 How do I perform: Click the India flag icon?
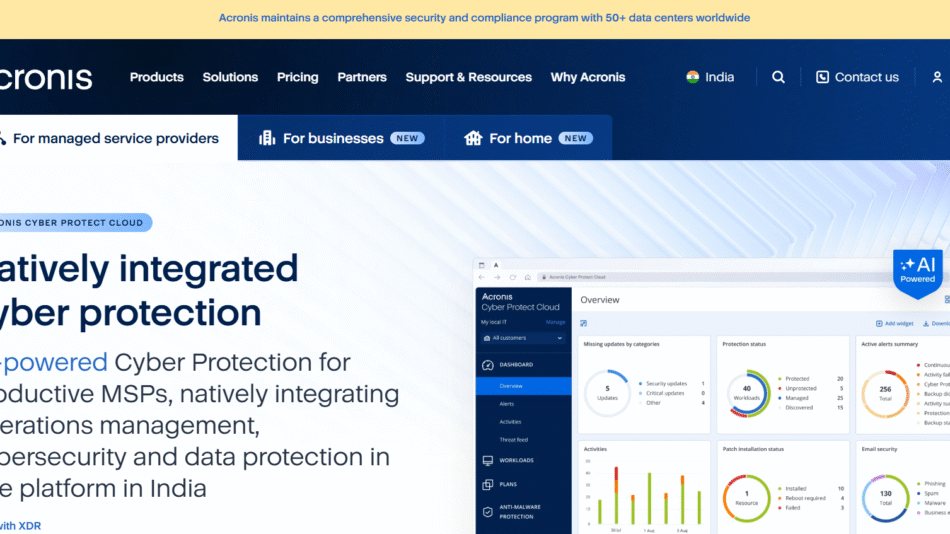[693, 77]
